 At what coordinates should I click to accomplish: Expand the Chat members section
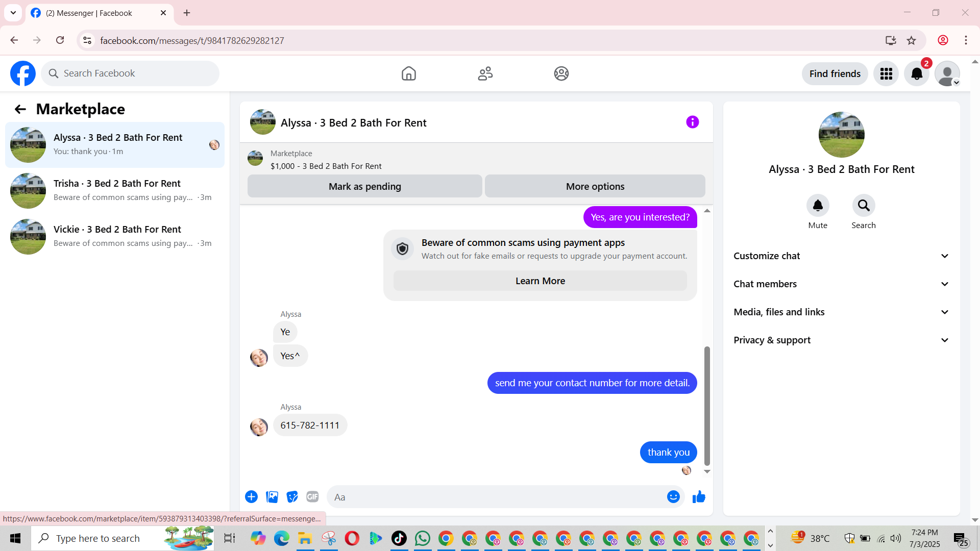841,284
